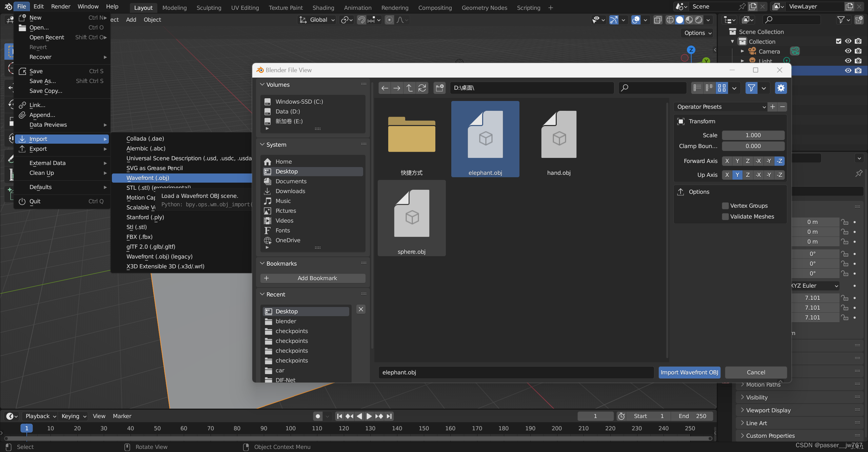
Task: Toggle the file filter funnel icon
Action: pyautogui.click(x=751, y=88)
